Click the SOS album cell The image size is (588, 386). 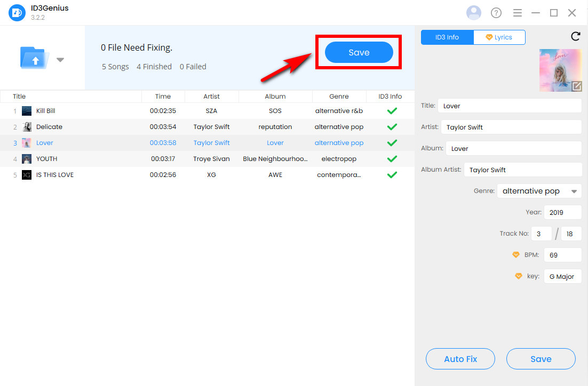pos(275,111)
